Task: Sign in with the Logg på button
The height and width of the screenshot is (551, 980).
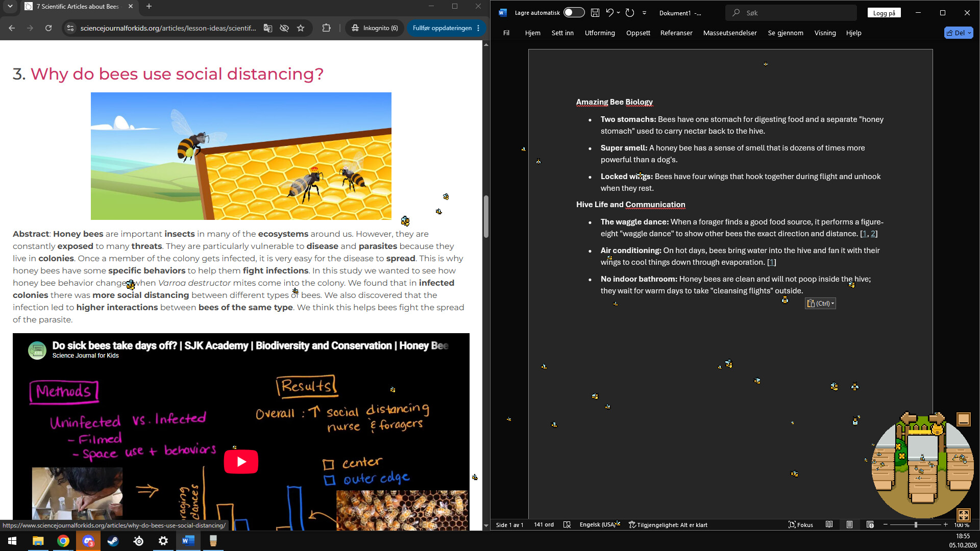Action: (884, 13)
